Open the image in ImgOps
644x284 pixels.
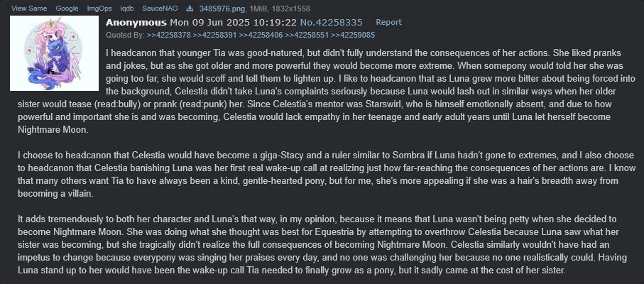coord(99,9)
